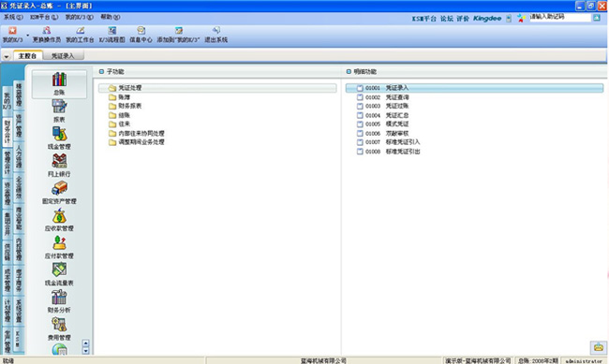
Task: Open the KSM平台(L) menu
Action: [x=44, y=17]
